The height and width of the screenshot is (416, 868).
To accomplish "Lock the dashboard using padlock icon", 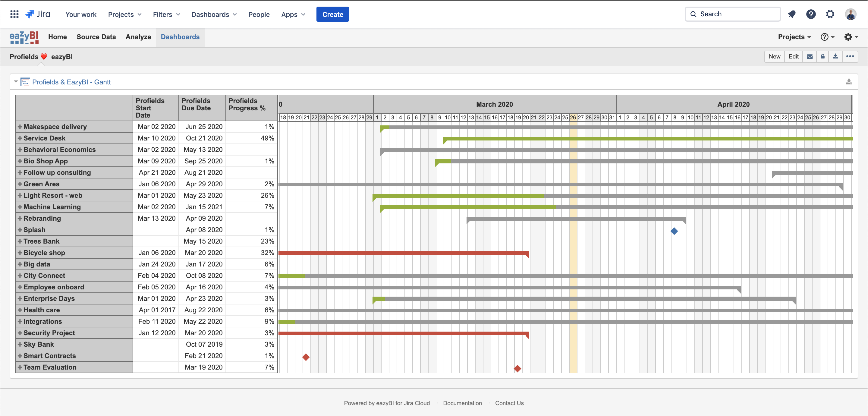I will click(822, 56).
